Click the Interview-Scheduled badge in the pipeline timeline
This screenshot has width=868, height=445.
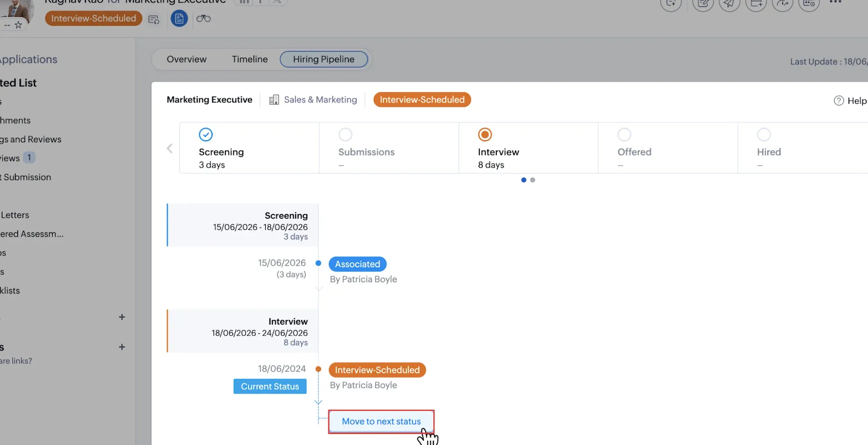coord(377,370)
